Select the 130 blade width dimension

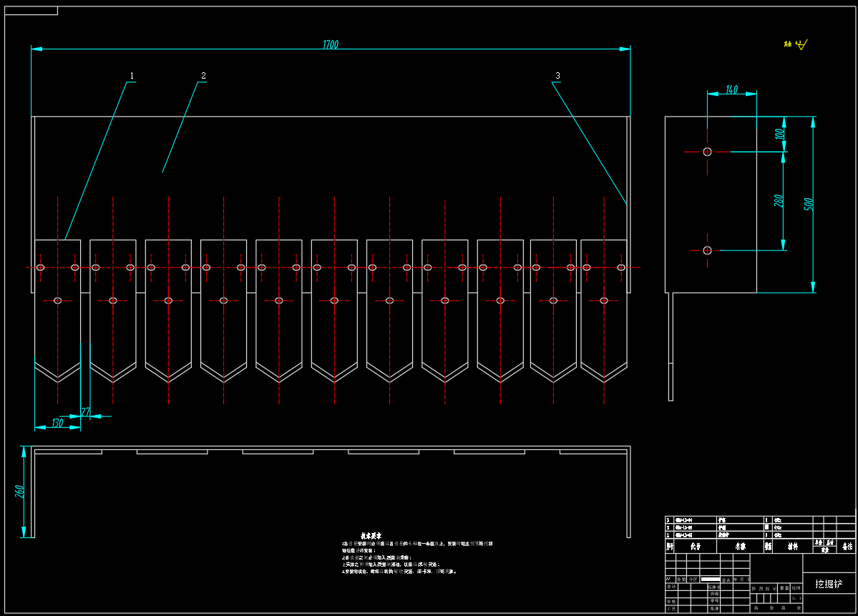57,424
